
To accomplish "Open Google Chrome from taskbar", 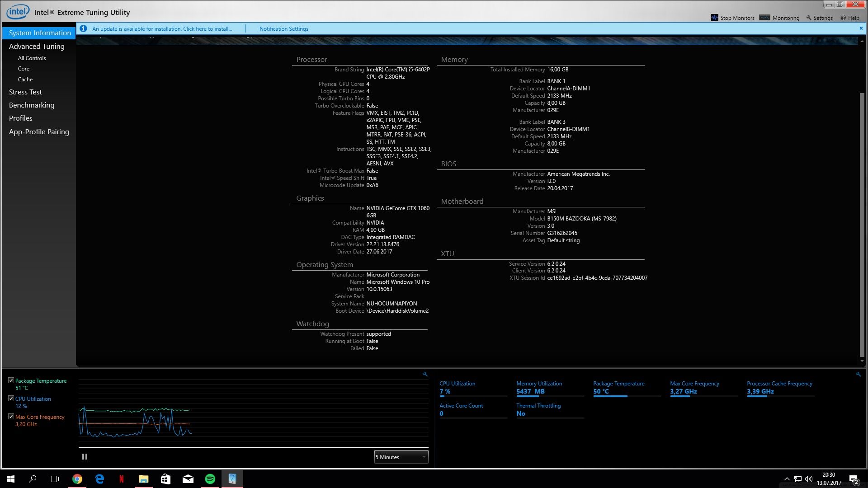I will pyautogui.click(x=77, y=479).
